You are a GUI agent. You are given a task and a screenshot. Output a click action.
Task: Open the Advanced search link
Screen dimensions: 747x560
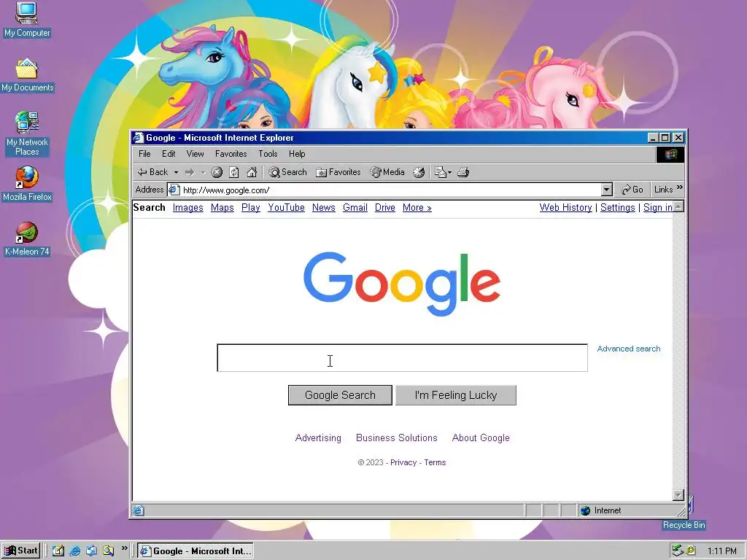coord(628,349)
